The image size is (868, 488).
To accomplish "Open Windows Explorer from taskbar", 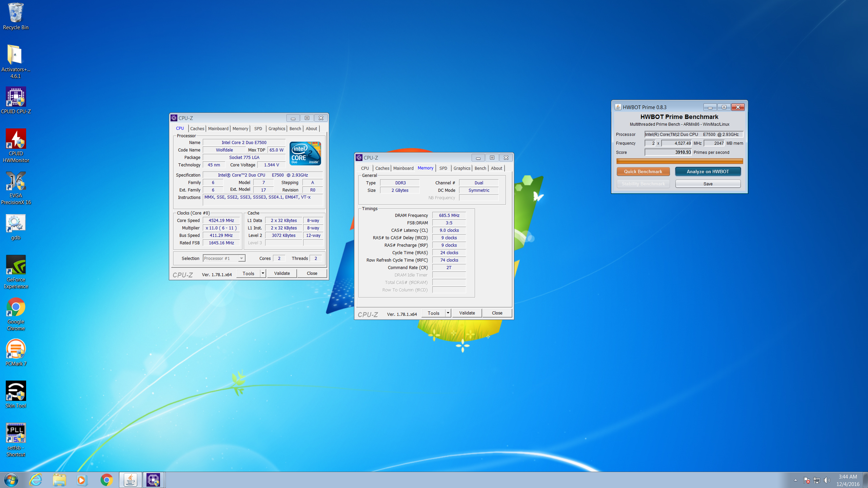I will pos(59,480).
